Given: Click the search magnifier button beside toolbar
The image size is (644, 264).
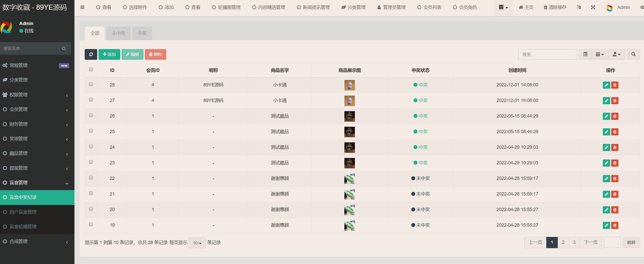Looking at the screenshot, I should [x=633, y=54].
